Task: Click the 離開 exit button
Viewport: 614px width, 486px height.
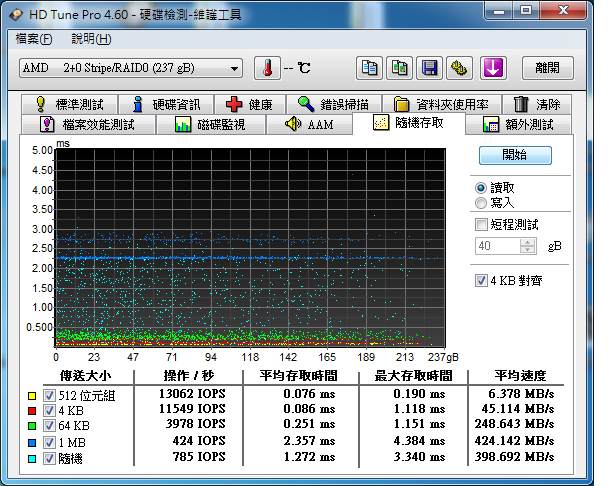Action: pyautogui.click(x=547, y=68)
